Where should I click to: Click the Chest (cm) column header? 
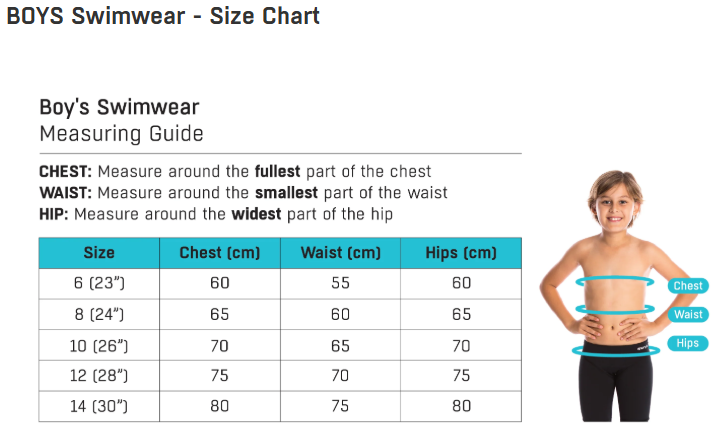[219, 253]
